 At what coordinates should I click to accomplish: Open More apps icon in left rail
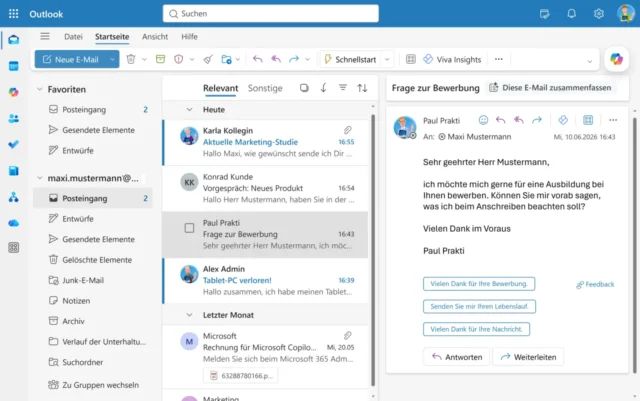[13, 247]
